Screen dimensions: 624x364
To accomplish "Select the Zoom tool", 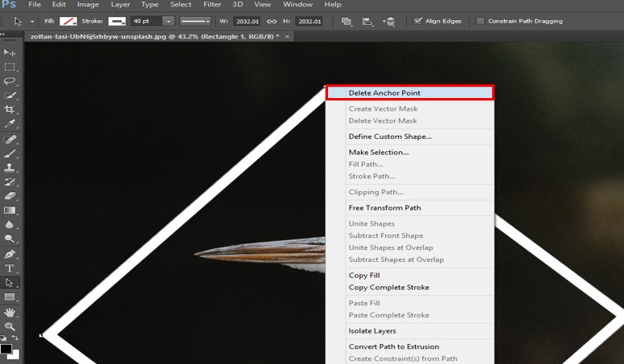I will pos(10,326).
